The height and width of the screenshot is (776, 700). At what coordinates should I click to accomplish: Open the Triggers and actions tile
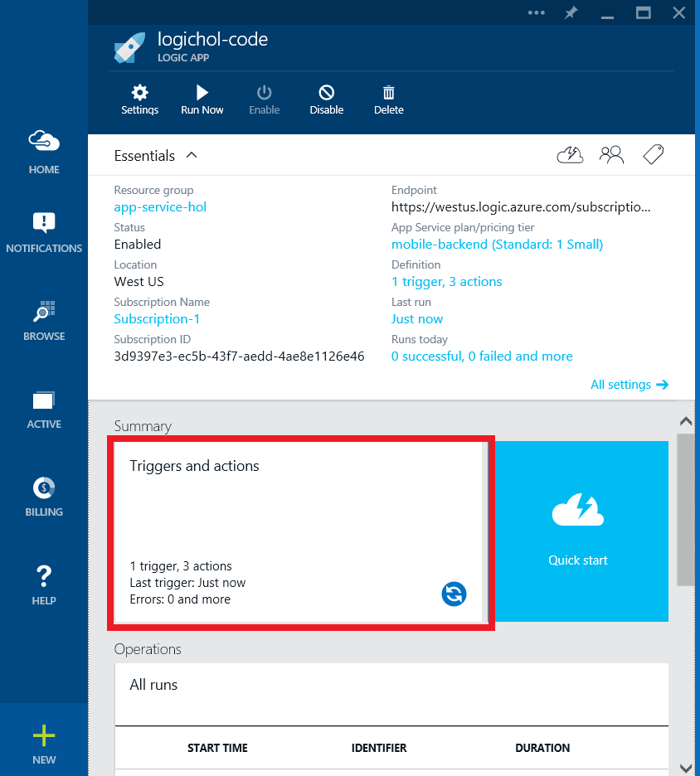coord(299,532)
